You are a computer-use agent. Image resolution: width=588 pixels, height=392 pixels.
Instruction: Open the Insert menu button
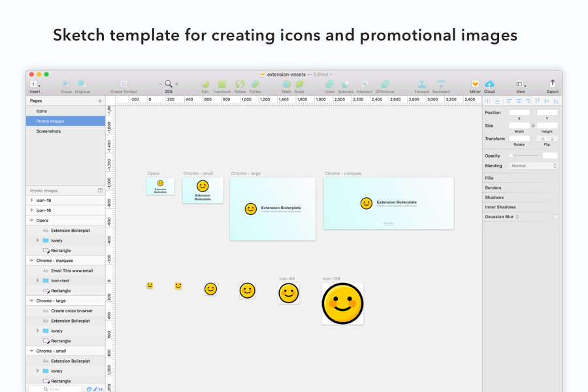35,84
